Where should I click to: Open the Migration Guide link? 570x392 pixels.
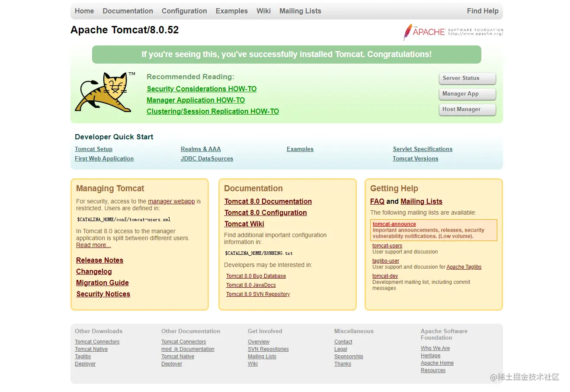[x=102, y=283]
